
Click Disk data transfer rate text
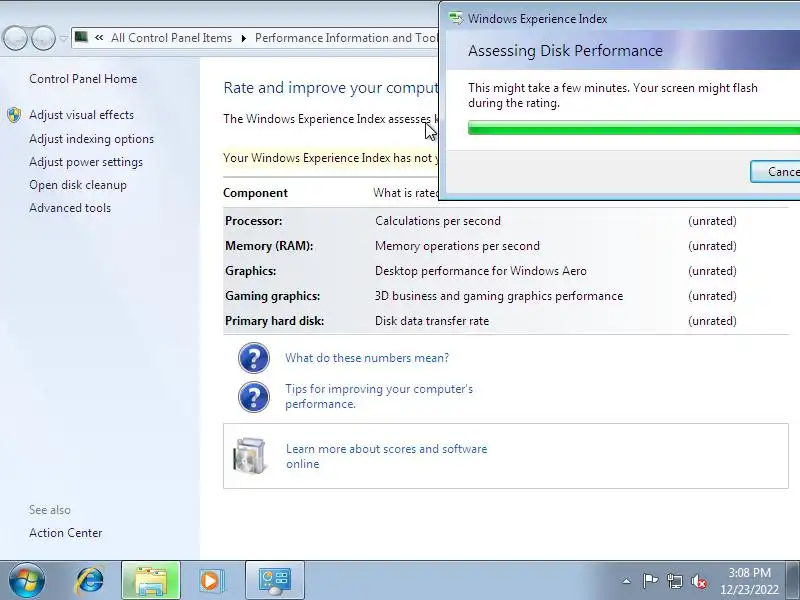pos(432,321)
